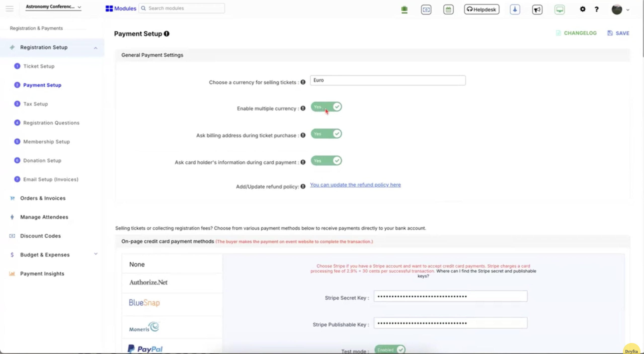The width and height of the screenshot is (644, 354).
Task: Launch the rocket icon in the toolbar
Action: 515,9
